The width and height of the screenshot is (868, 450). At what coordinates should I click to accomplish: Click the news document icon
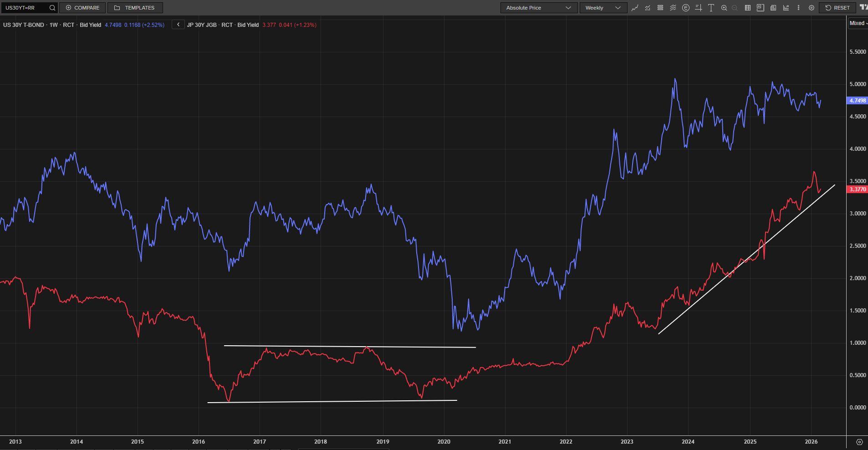coord(773,8)
